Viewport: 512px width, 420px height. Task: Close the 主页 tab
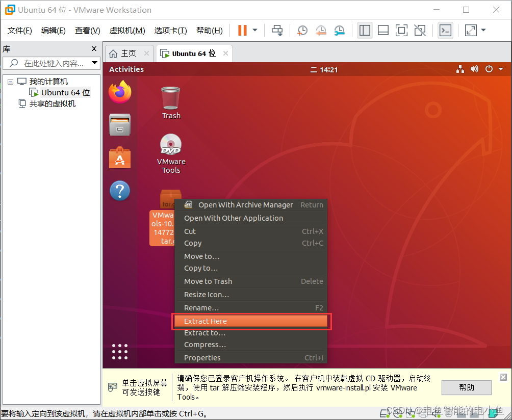[146, 53]
